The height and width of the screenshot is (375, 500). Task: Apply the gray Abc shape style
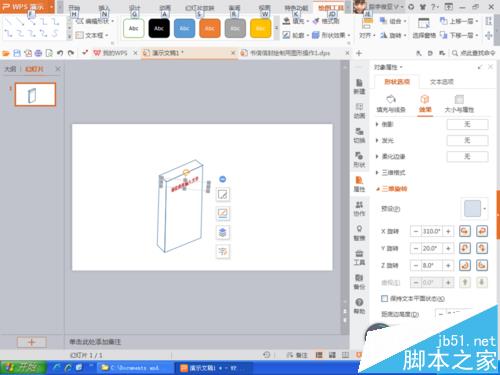click(x=235, y=28)
